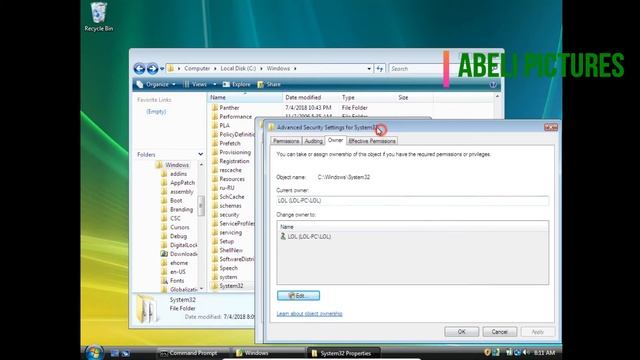Open the recent pages dropdown beside Forward
The image size is (640, 360).
click(162, 69)
